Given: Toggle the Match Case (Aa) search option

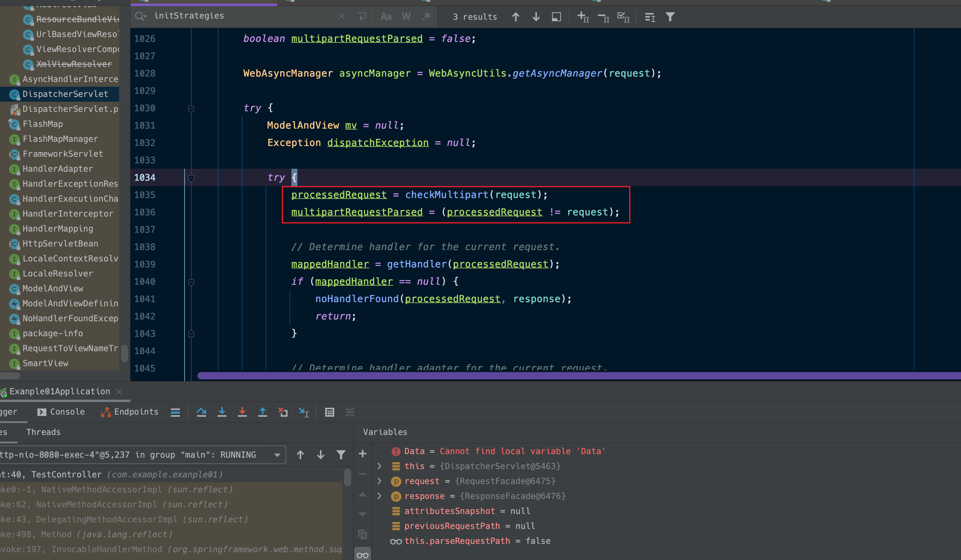Looking at the screenshot, I should click(x=386, y=16).
